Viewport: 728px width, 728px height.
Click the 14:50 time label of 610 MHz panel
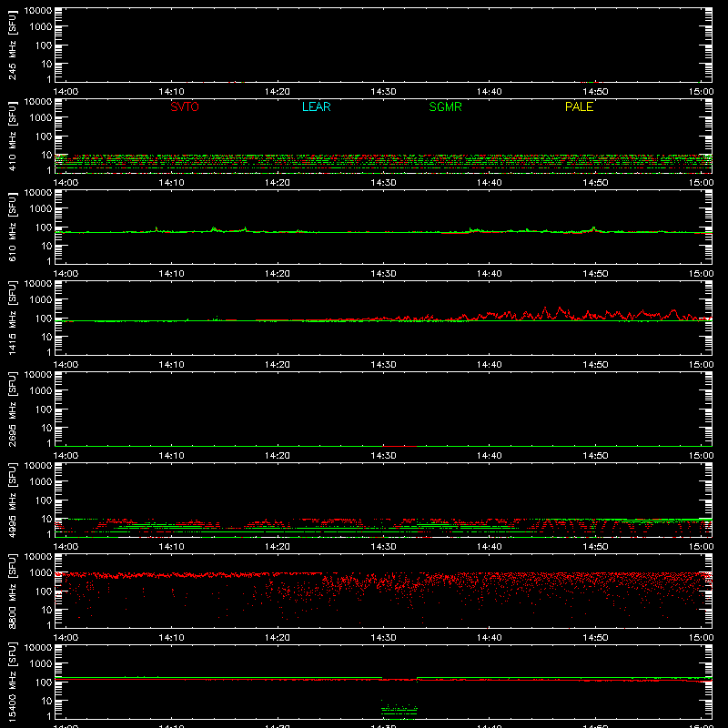[595, 274]
